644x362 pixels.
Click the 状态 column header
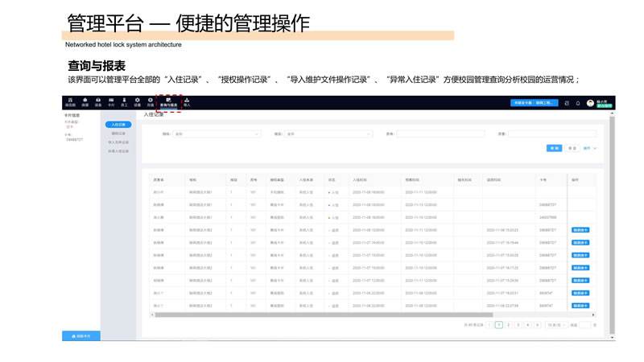pos(332,180)
